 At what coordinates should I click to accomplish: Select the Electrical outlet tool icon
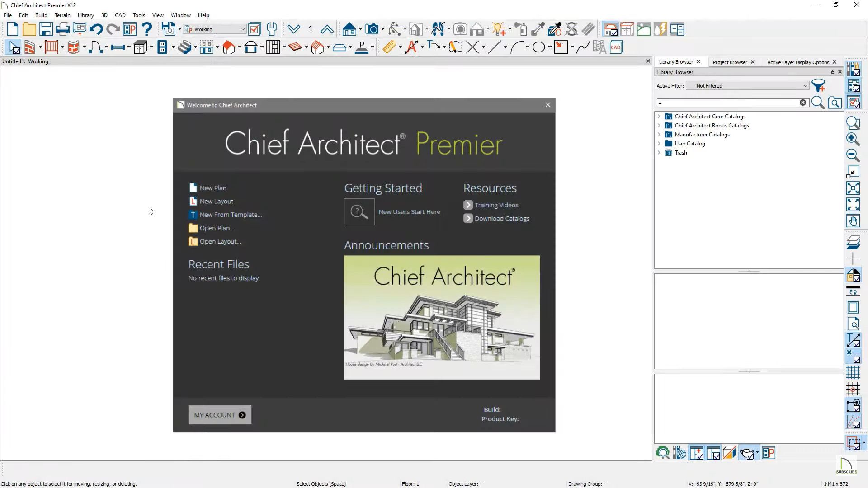coord(162,47)
